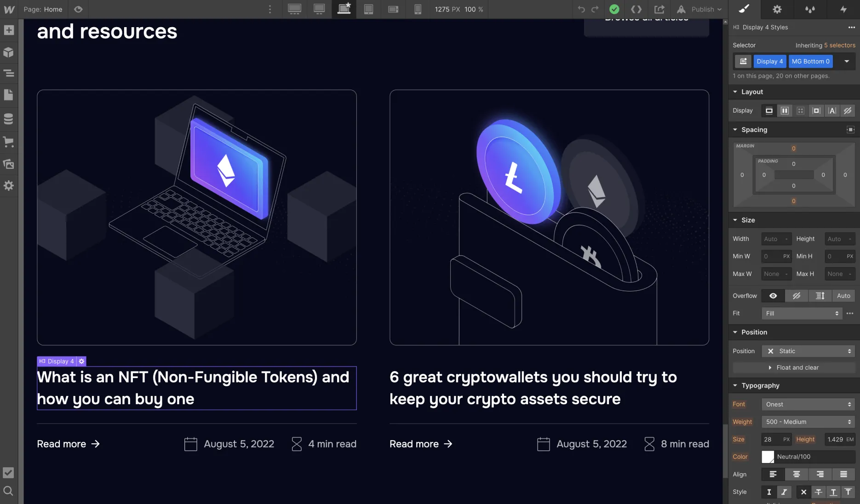Open the share project icon
Image resolution: width=860 pixels, height=504 pixels.
point(659,9)
